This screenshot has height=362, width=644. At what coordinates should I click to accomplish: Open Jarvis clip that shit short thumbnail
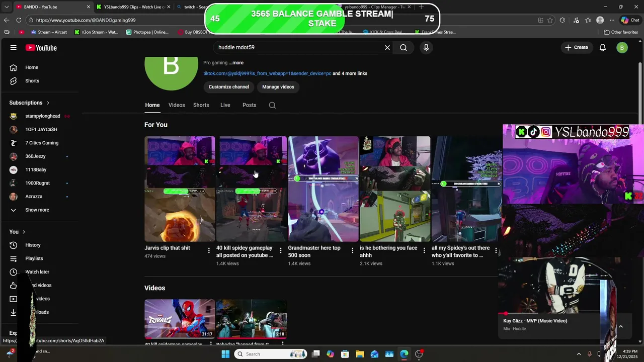coord(180,189)
